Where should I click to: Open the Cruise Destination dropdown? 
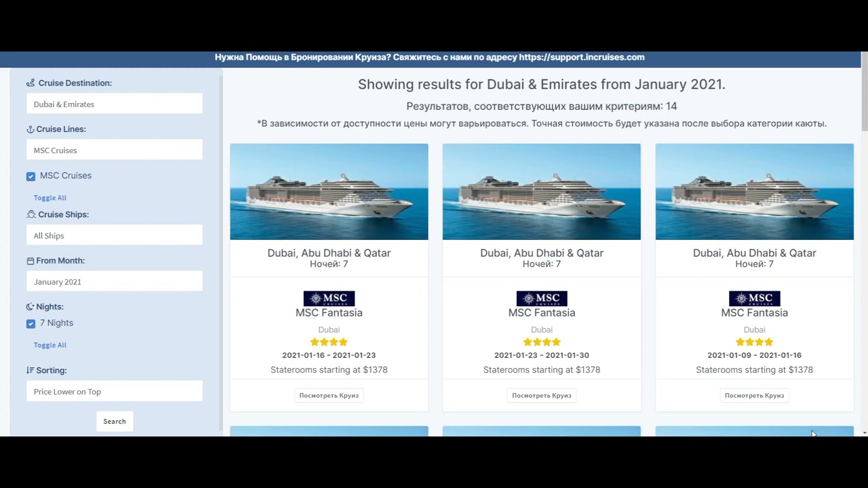pos(115,104)
